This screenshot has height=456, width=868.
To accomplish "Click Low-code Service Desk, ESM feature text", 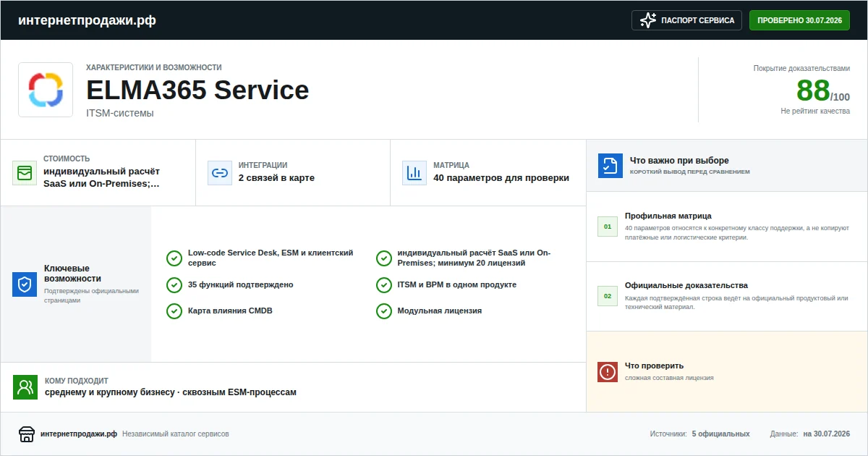I will pyautogui.click(x=271, y=258).
